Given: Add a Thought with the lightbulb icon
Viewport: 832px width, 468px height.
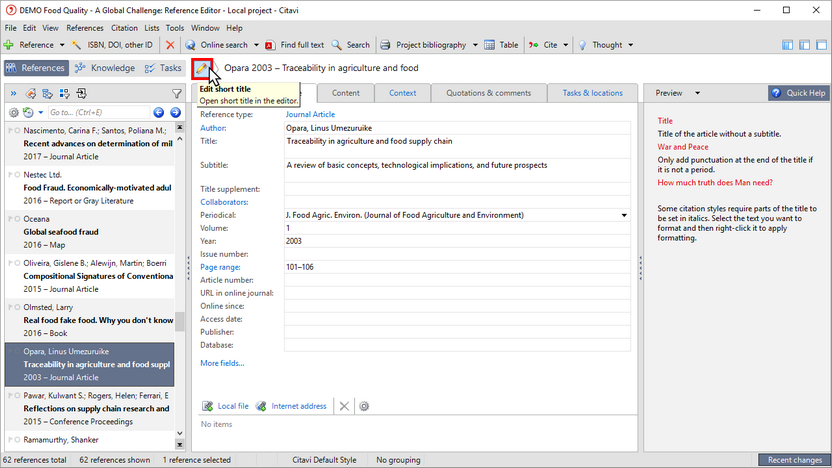Looking at the screenshot, I should pos(583,45).
